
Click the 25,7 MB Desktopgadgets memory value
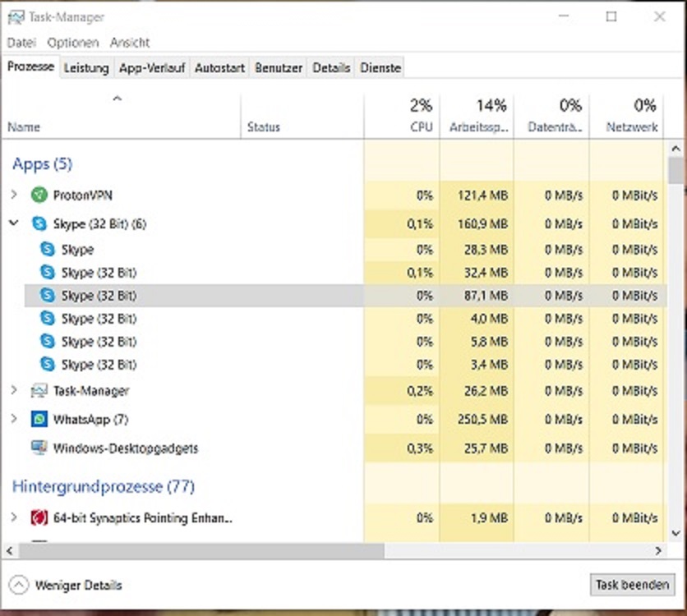tap(486, 448)
